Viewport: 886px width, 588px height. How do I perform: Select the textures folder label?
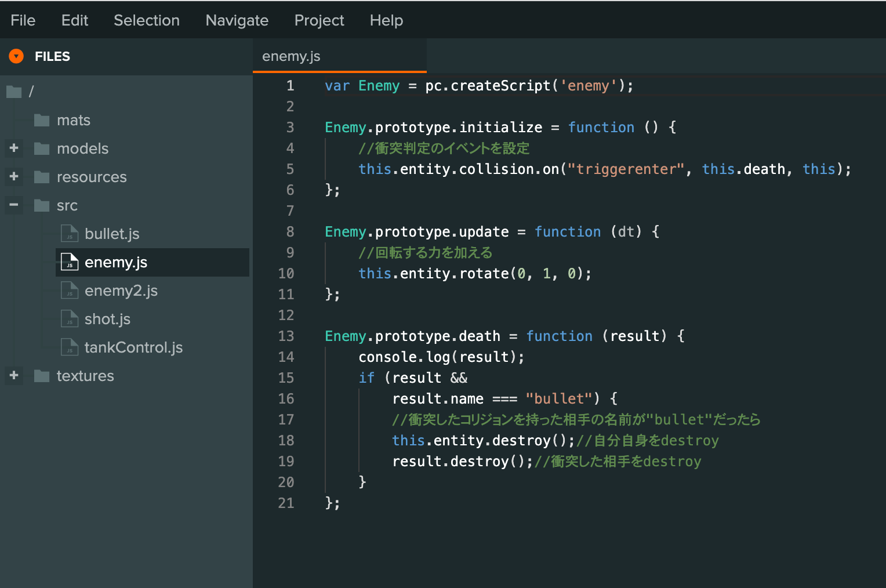pyautogui.click(x=85, y=376)
